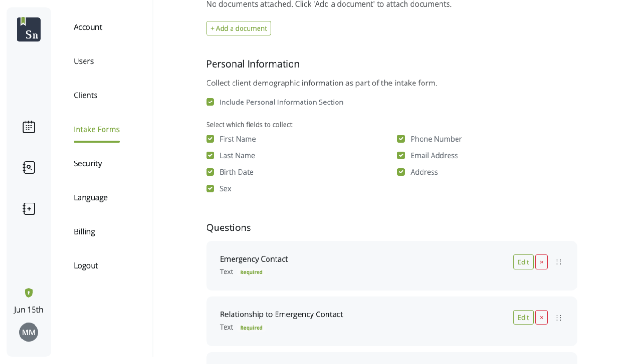This screenshot has height=364, width=630.
Task: Uncheck the Sex field
Action: tap(210, 188)
